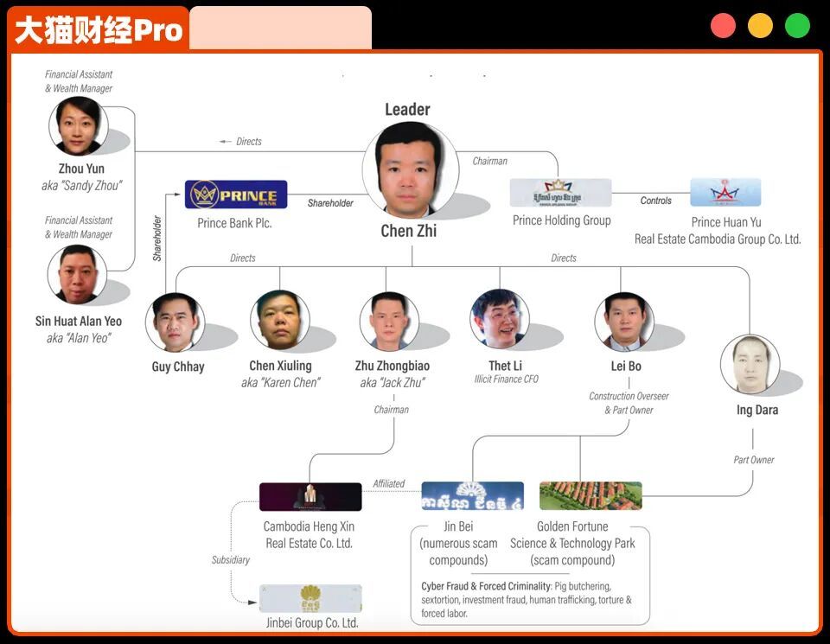Viewport: 830px width, 644px height.
Task: Select the "Affiliated" connector label
Action: tap(388, 483)
